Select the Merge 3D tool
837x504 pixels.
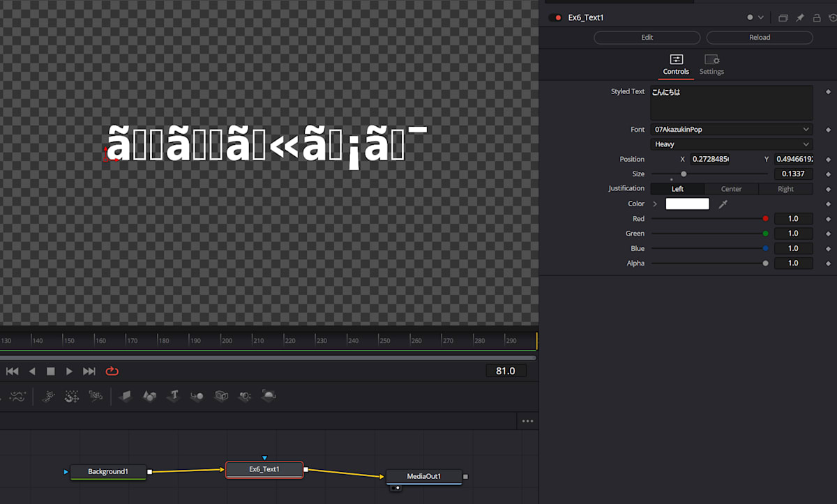197,396
